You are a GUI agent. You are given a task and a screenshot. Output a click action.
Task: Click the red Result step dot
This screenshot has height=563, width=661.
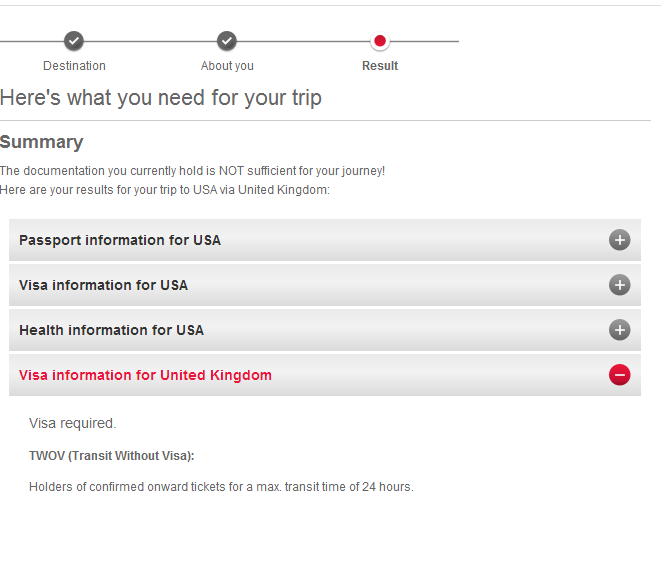point(379,41)
